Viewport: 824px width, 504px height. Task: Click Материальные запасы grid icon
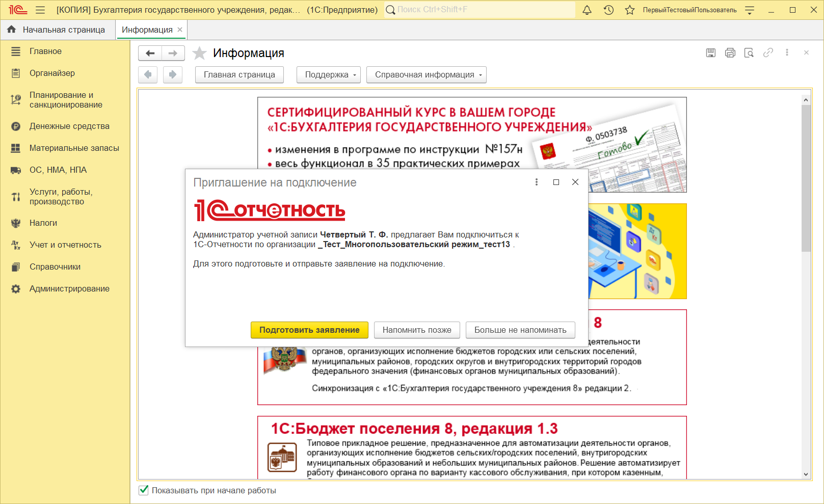(16, 148)
